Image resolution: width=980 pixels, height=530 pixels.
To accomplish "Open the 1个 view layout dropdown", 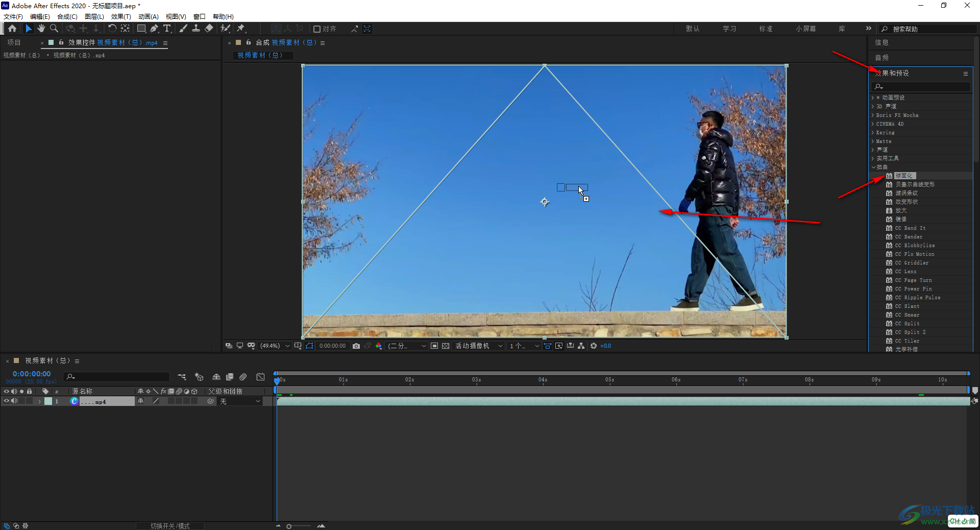I will point(524,346).
